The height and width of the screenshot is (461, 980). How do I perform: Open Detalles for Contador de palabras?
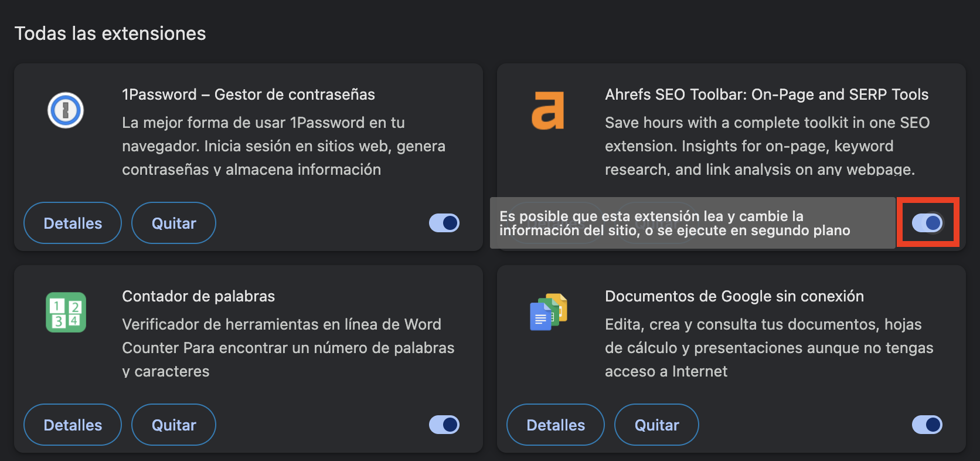point(73,425)
